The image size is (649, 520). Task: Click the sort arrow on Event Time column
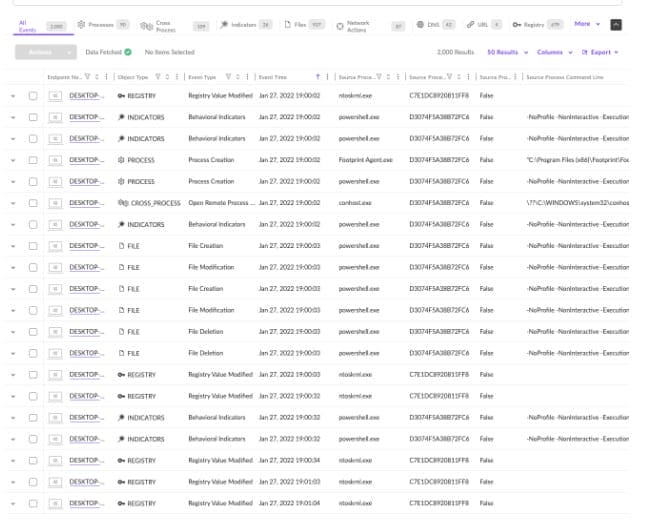(x=318, y=76)
